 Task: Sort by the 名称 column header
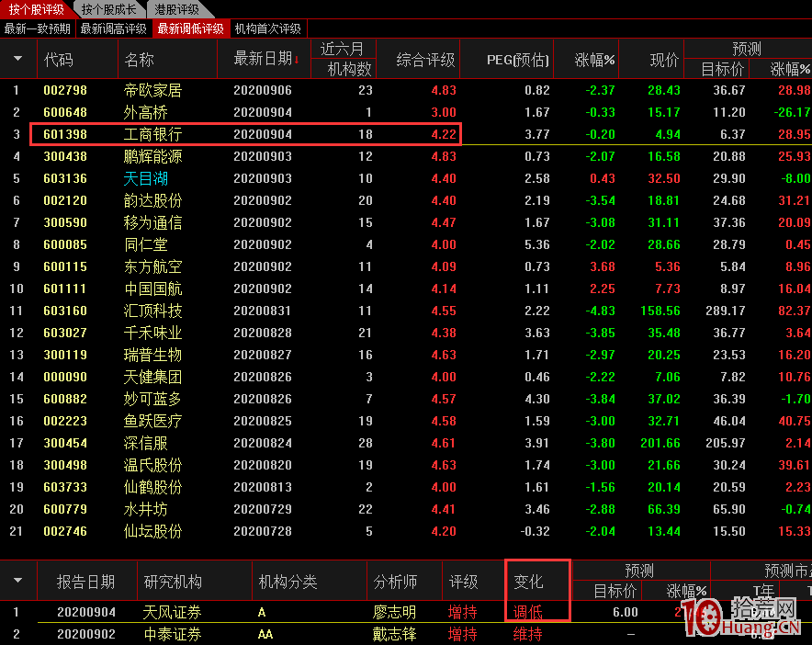coord(139,60)
